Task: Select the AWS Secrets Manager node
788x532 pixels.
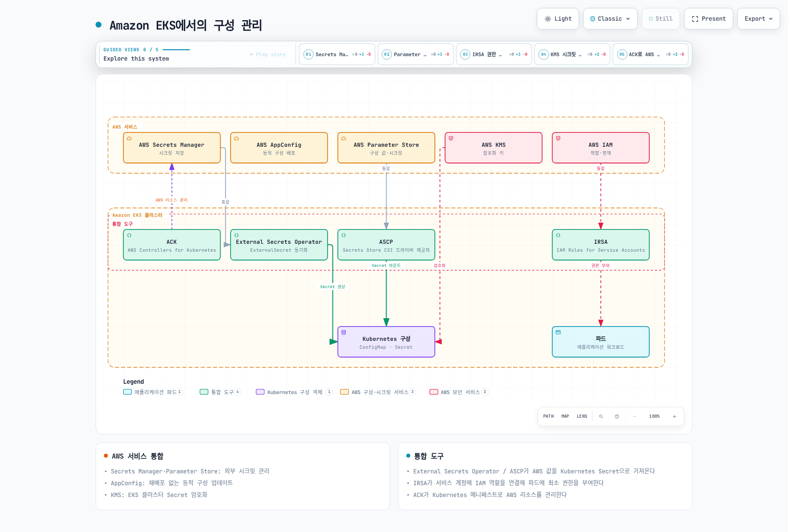Action: click(x=172, y=148)
